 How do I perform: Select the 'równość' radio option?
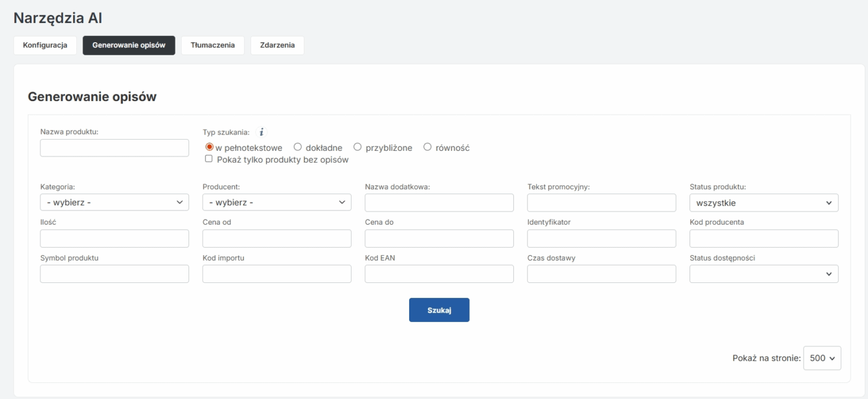427,148
